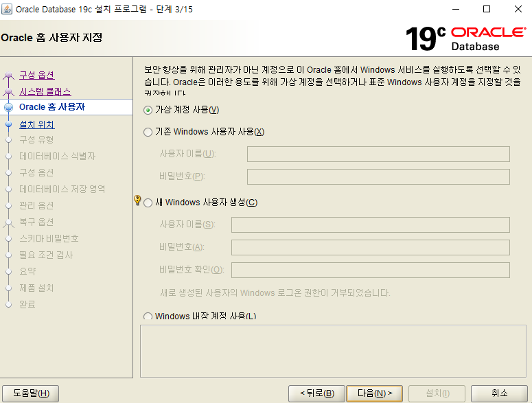Click the yellow hint bulb icon
The image size is (532, 403).
(x=137, y=200)
